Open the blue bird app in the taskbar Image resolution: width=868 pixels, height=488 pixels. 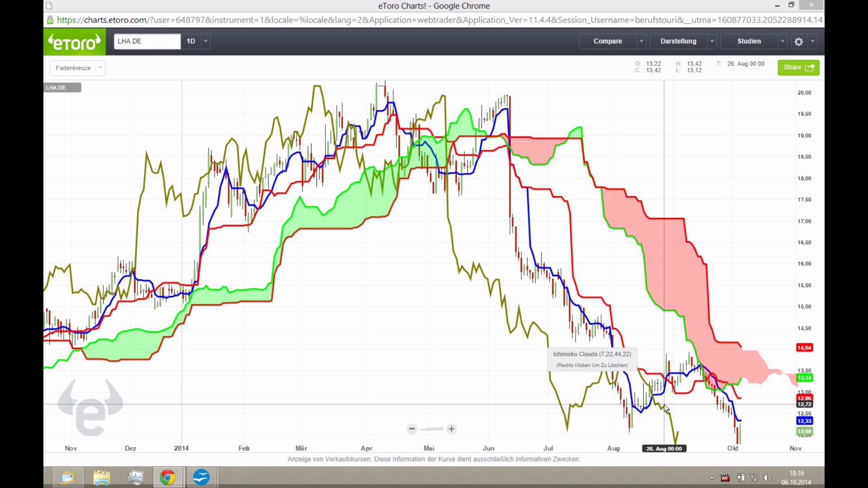tap(201, 478)
